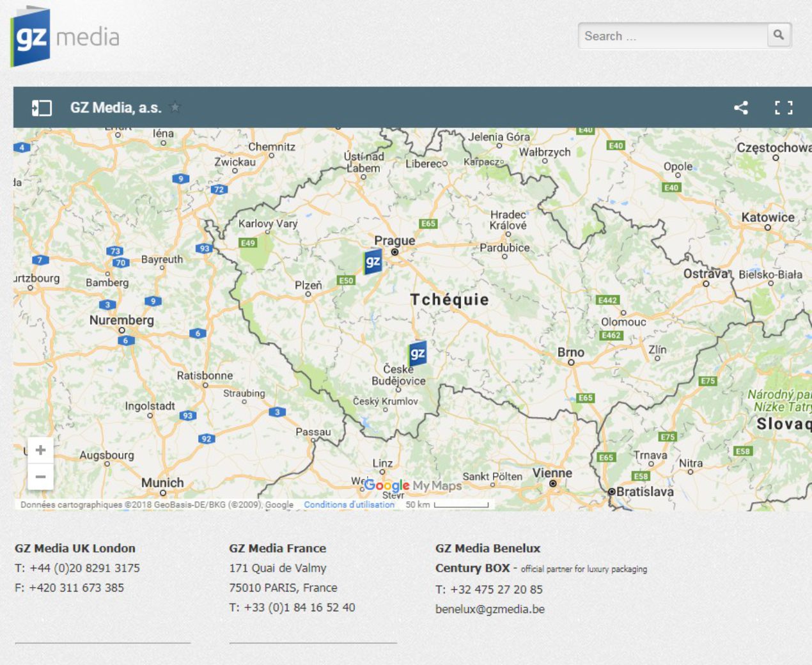
Task: Zoom out on the map
Action: [40, 477]
